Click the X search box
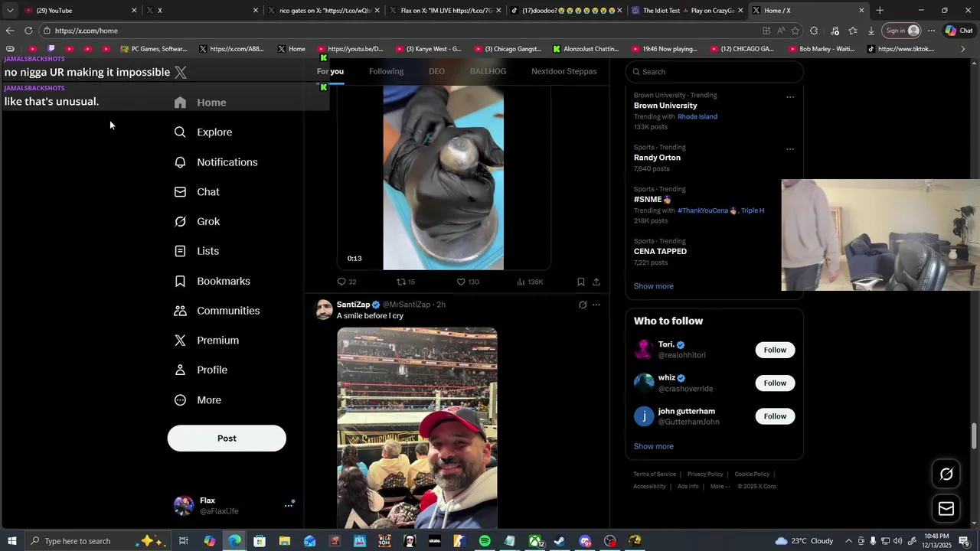The width and height of the screenshot is (980, 551). [x=714, y=72]
